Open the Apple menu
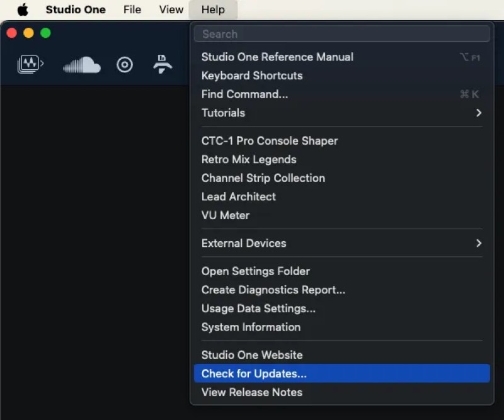Image resolution: width=504 pixels, height=420 pixels. click(23, 9)
